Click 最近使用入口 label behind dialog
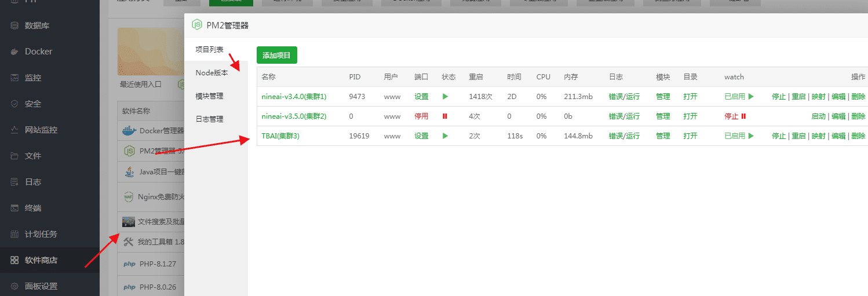Image resolution: width=868 pixels, height=296 pixels. pos(141,84)
